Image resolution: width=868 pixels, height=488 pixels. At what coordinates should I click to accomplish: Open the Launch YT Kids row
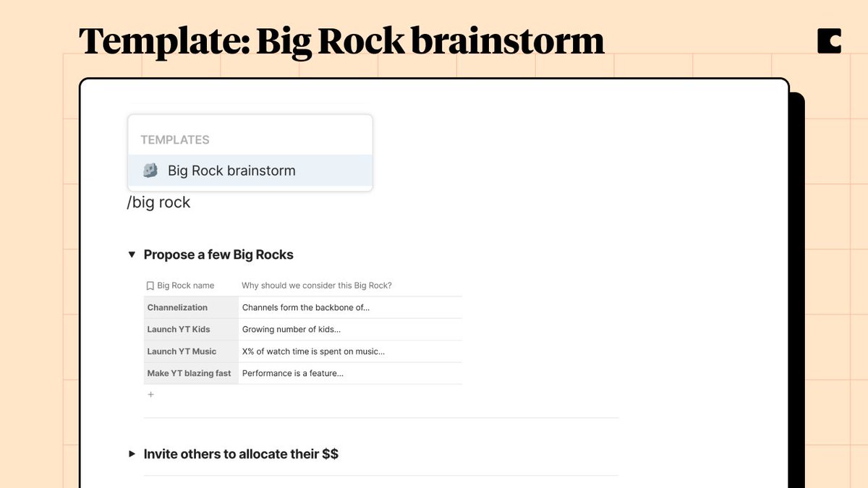(x=191, y=329)
